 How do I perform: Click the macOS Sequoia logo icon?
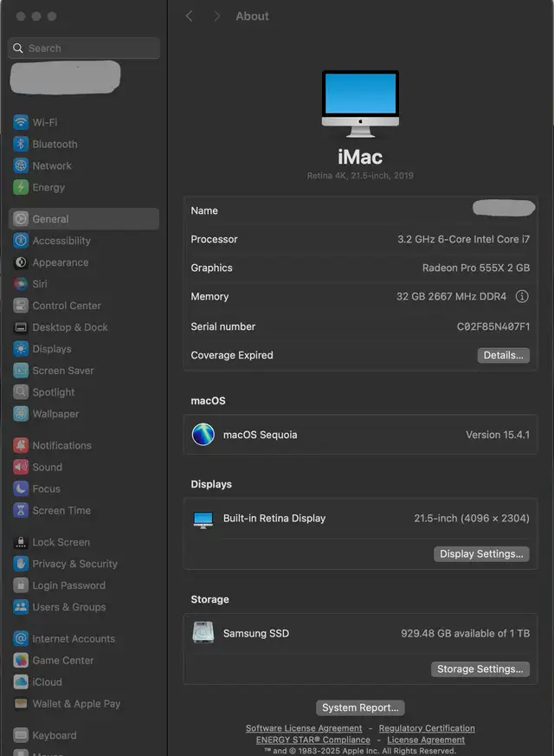coord(203,435)
